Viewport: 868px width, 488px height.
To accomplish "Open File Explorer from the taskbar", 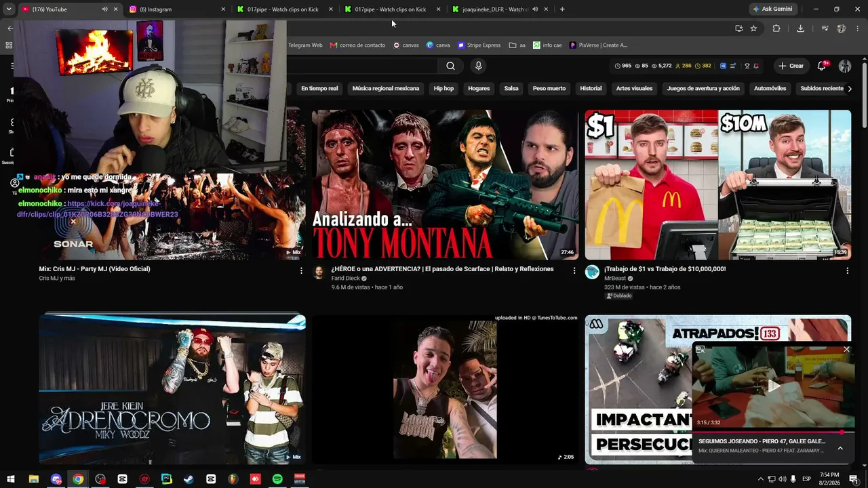I will tap(33, 479).
